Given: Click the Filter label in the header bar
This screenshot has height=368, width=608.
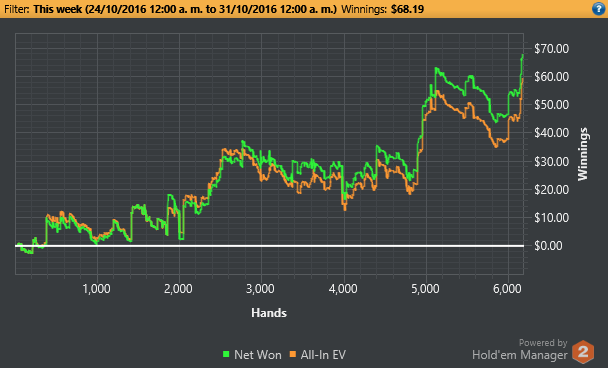Looking at the screenshot, I should [17, 9].
